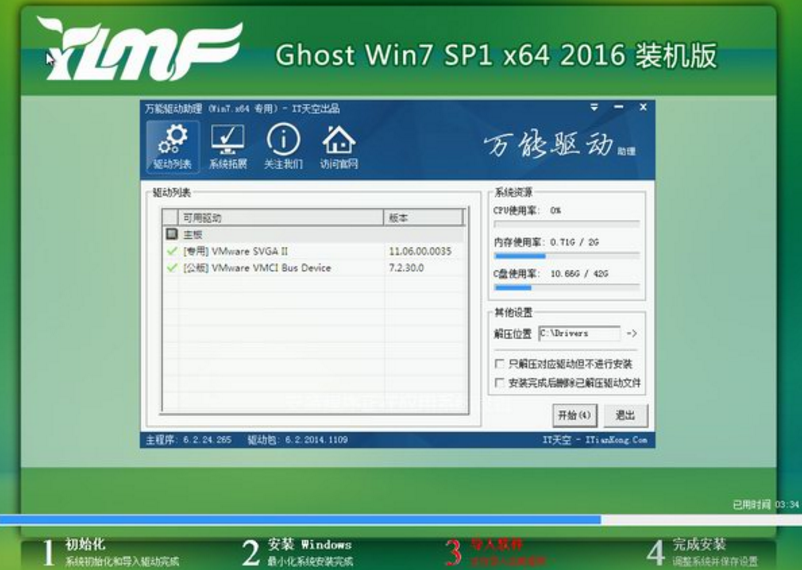The width and height of the screenshot is (802, 570).
Task: Select version 11.06.00.0035 cell
Action: [420, 251]
